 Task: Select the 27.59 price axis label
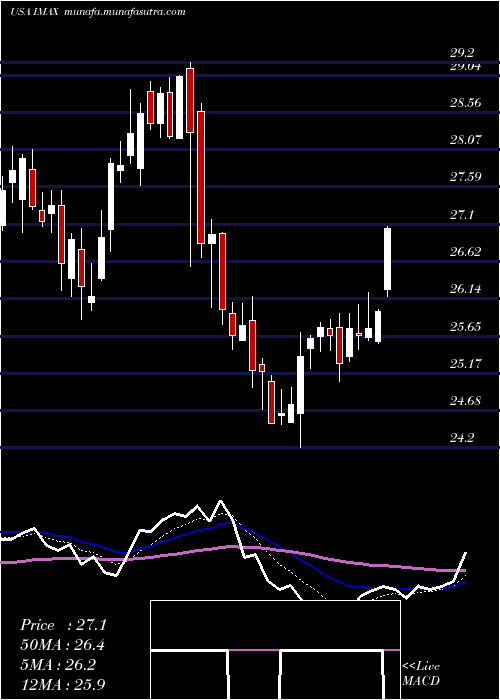pos(466,177)
